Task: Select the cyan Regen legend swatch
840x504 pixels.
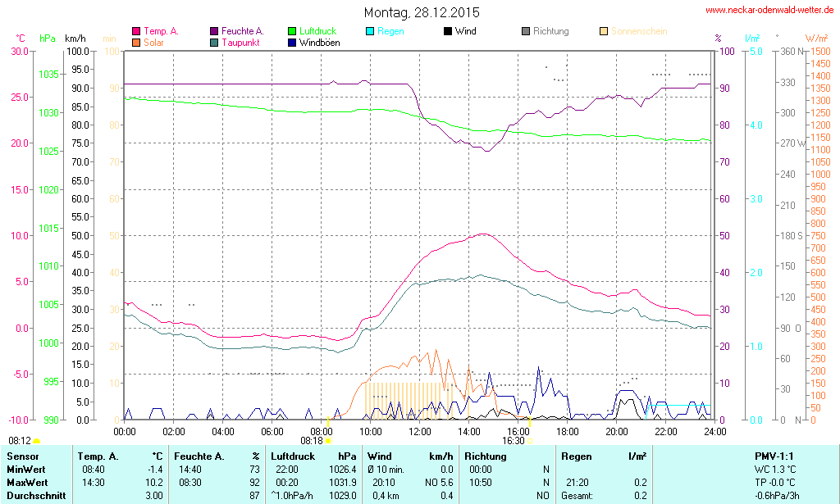Action: 370,31
